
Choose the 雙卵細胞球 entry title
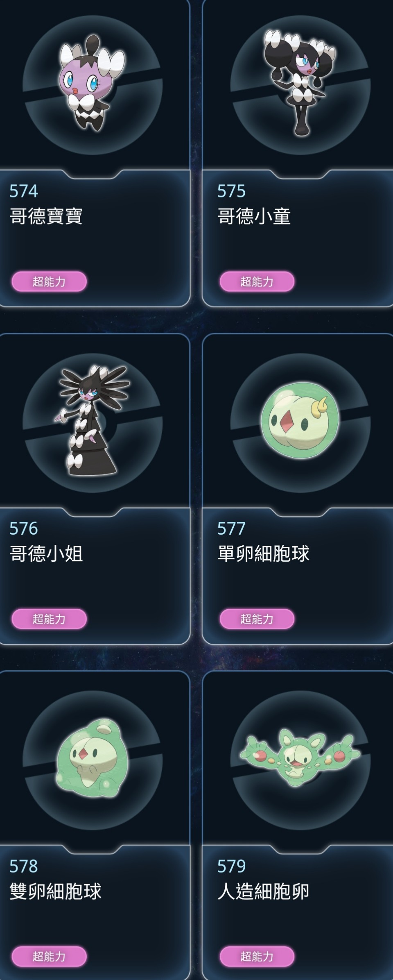(56, 891)
